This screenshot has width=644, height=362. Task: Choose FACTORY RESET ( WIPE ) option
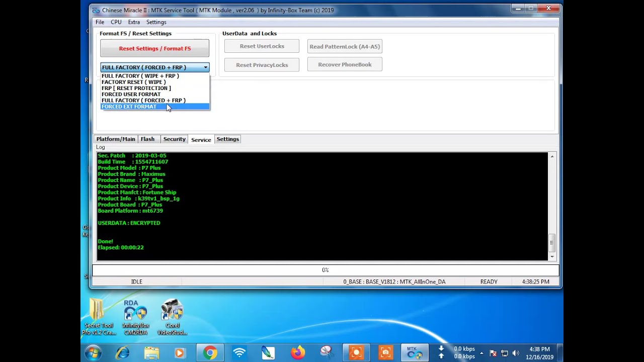(x=155, y=82)
